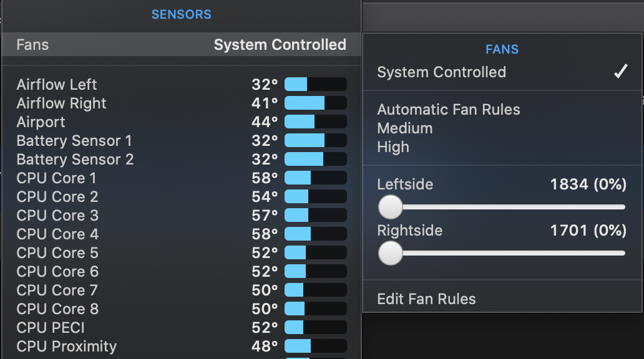
Task: Click the FANS submenu header
Action: click(502, 49)
